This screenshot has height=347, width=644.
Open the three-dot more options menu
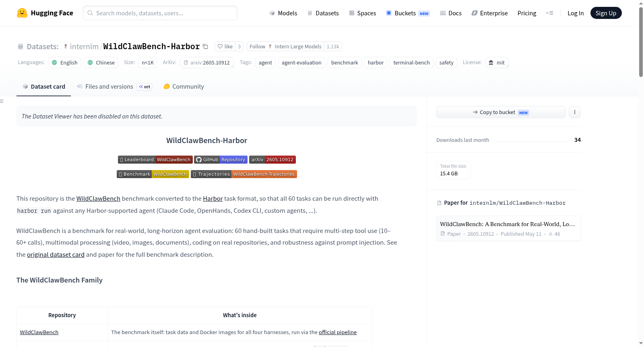pos(575,112)
